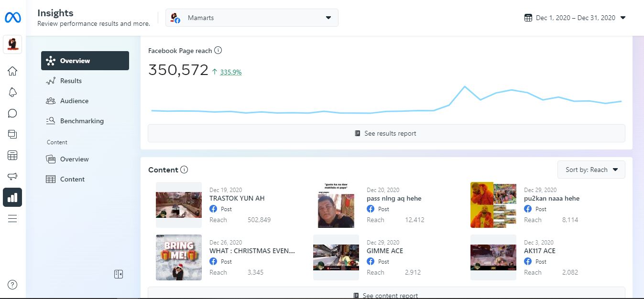Screen dimensions: 644x299
Task: Click info icon beside Facebook Page reach
Action: click(x=218, y=50)
